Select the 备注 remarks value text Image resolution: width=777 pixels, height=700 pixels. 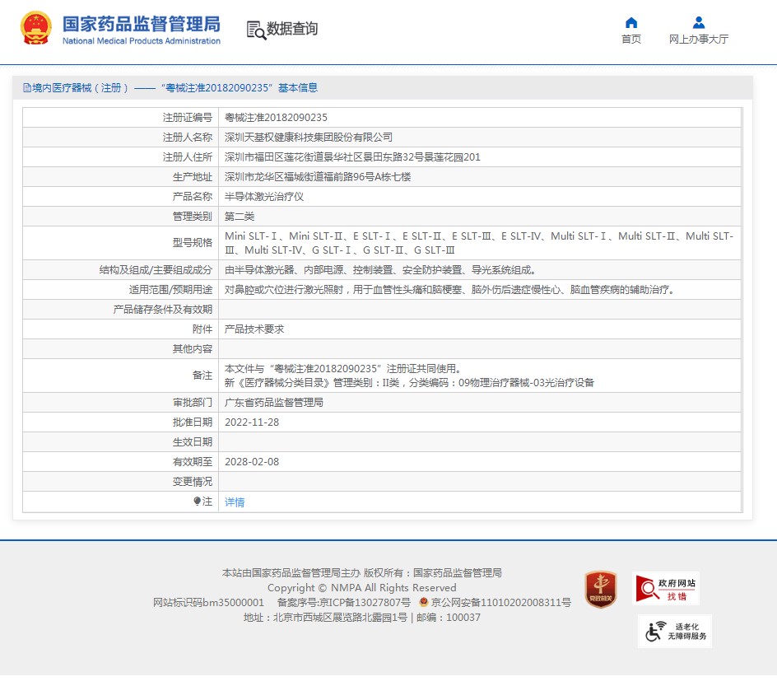pos(409,376)
